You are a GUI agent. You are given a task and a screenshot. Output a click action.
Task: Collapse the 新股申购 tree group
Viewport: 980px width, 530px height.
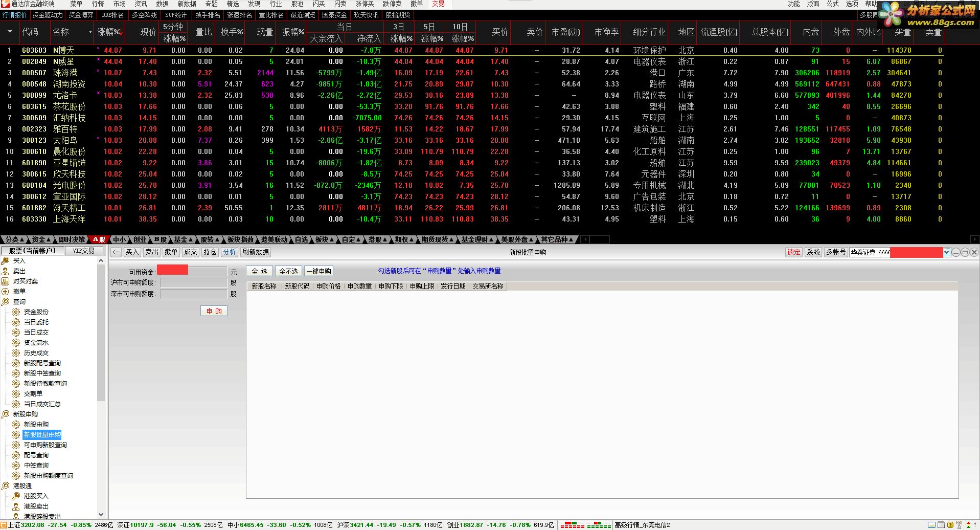click(x=6, y=414)
